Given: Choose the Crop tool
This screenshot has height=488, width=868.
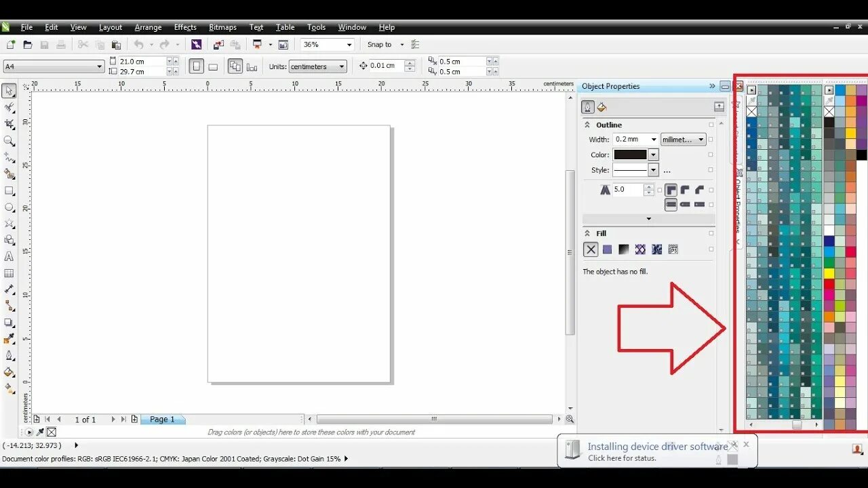Looking at the screenshot, I should coord(9,124).
